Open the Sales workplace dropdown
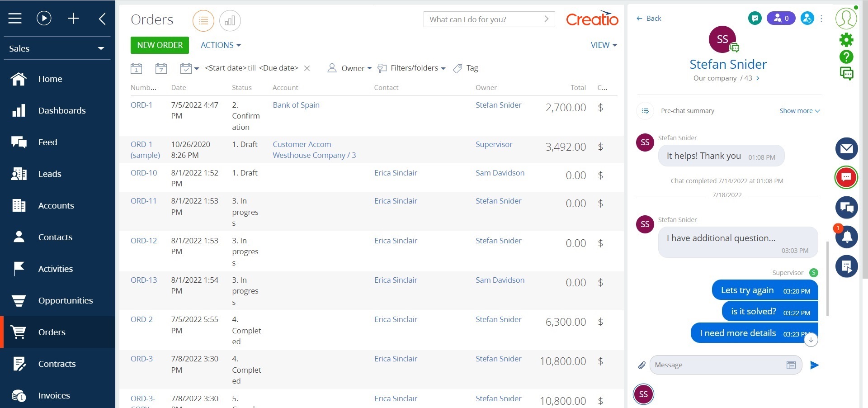 coord(57,48)
